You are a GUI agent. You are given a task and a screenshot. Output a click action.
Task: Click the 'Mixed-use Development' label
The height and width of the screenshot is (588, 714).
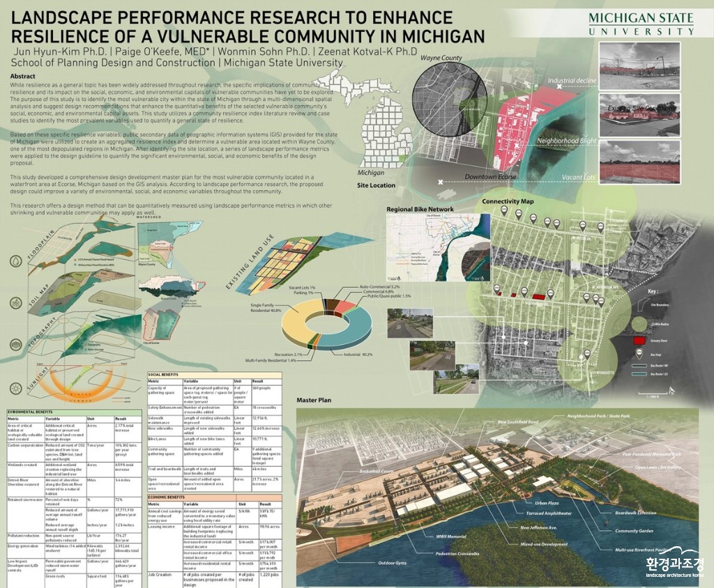(x=544, y=544)
